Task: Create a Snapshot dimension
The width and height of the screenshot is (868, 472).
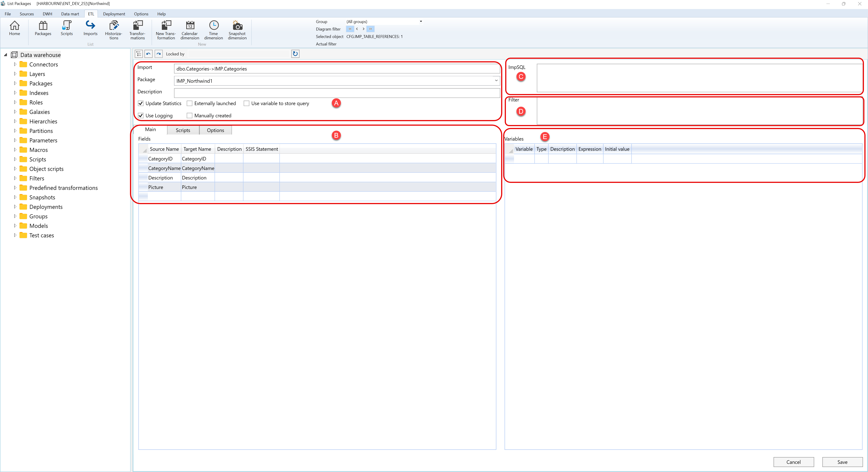Action: (237, 30)
